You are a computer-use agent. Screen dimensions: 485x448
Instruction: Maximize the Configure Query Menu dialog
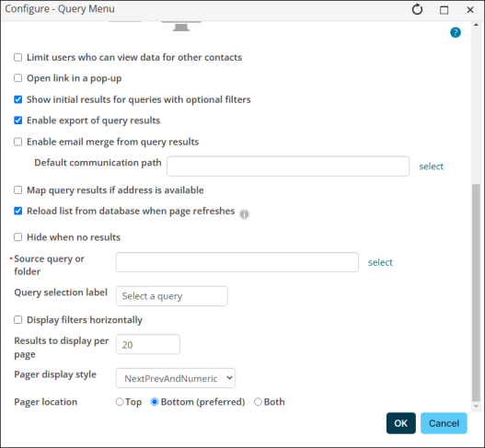coord(444,10)
